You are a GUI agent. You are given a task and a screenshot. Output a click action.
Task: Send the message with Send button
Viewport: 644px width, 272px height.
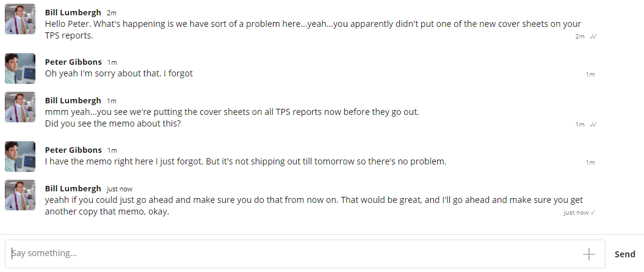tap(624, 254)
